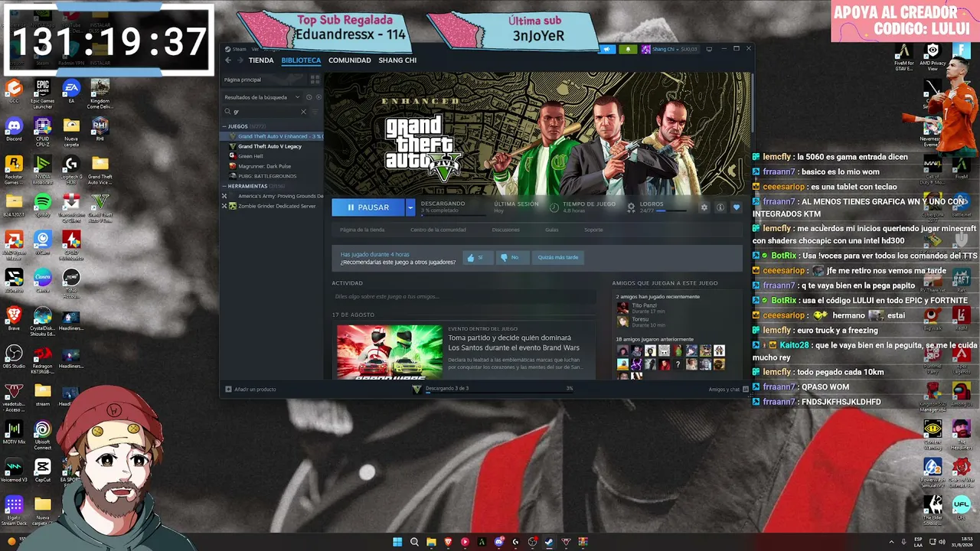Open library advanced filter options icon
Viewport: 980px width, 551px height.
(315, 112)
